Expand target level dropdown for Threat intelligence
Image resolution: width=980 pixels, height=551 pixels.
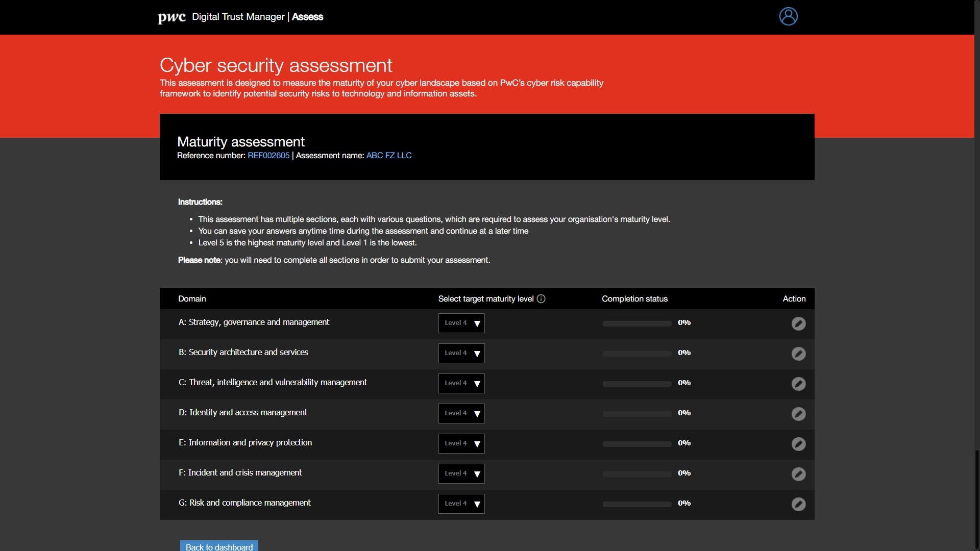pos(461,383)
